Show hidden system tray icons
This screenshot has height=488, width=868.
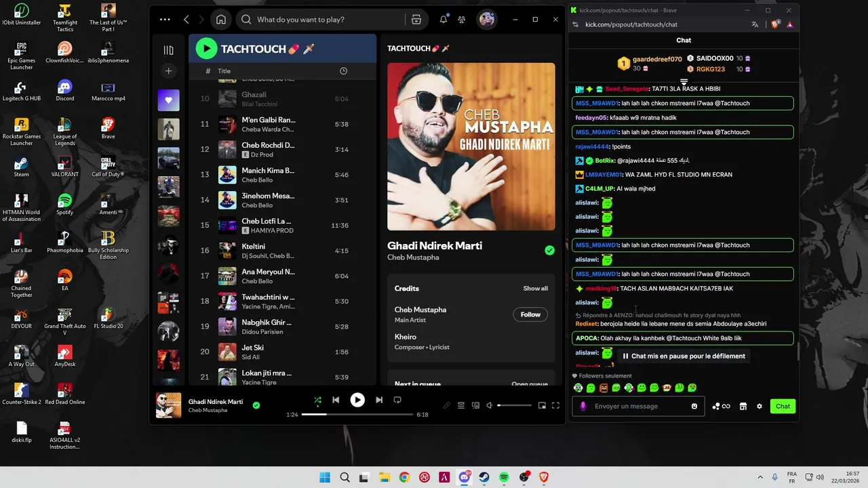[x=760, y=477]
